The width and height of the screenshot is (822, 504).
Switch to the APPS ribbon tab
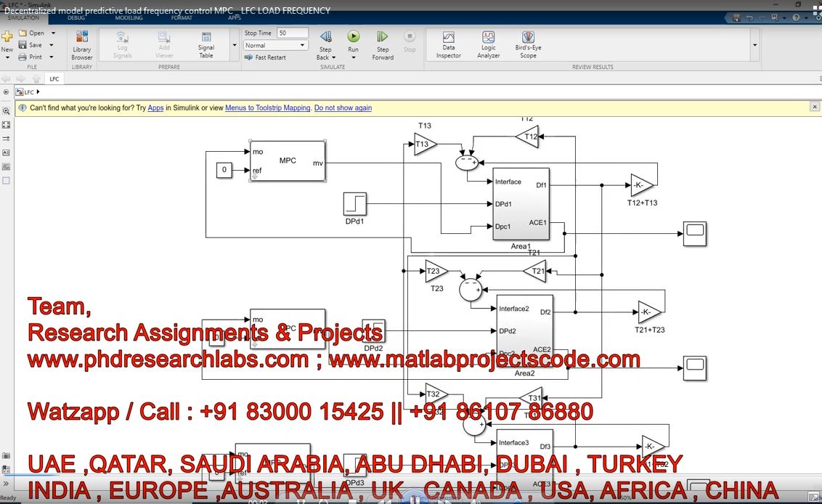235,18
